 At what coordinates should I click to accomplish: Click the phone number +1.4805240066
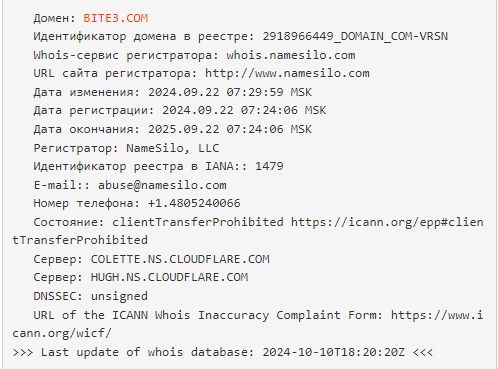194,203
